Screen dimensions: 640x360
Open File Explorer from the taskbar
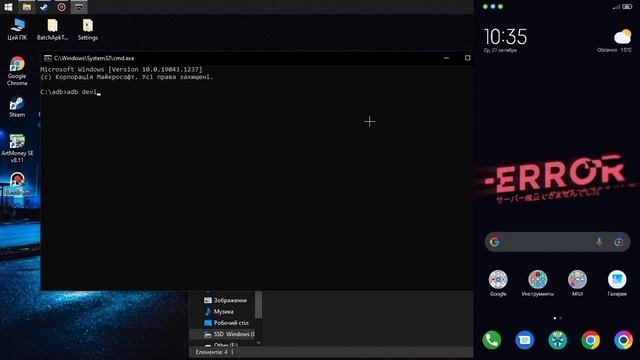tap(27, 7)
